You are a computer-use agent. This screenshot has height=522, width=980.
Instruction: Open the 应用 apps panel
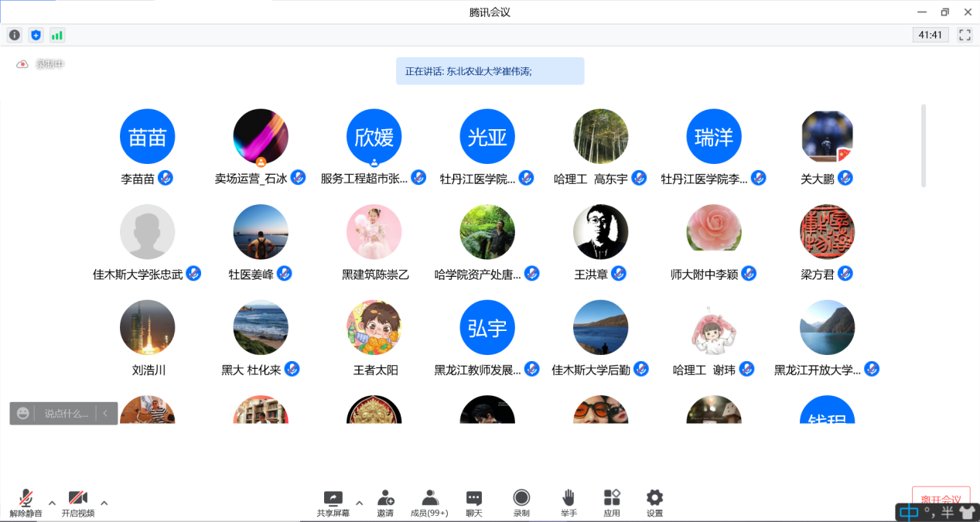pyautogui.click(x=612, y=503)
